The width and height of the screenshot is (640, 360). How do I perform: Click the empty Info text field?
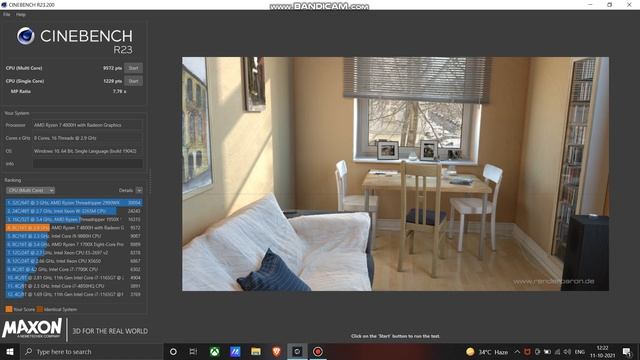tap(88, 164)
